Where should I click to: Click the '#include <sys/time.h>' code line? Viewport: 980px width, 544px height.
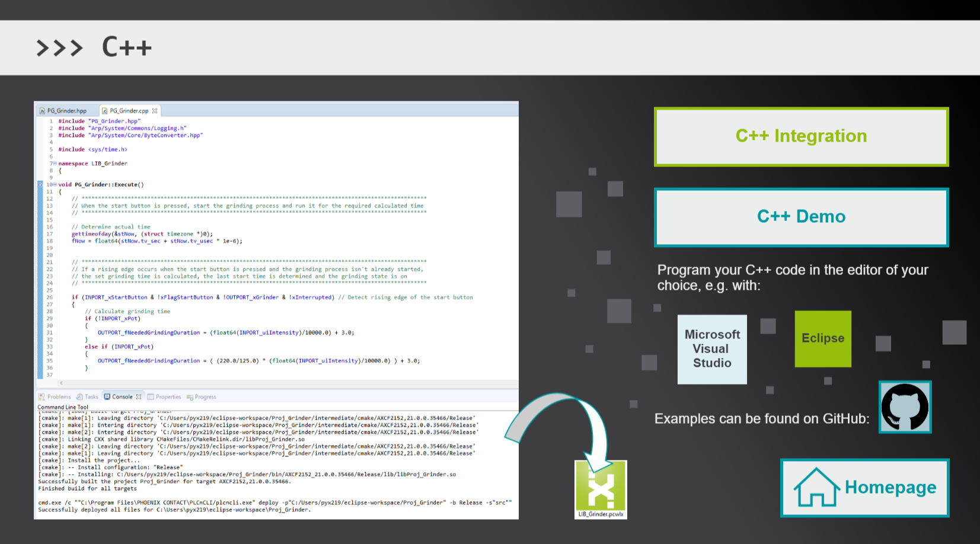(92, 149)
